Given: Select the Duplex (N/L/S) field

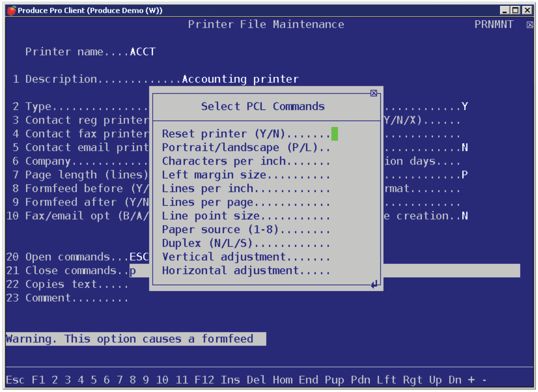Looking at the screenshot, I should pos(246,243).
